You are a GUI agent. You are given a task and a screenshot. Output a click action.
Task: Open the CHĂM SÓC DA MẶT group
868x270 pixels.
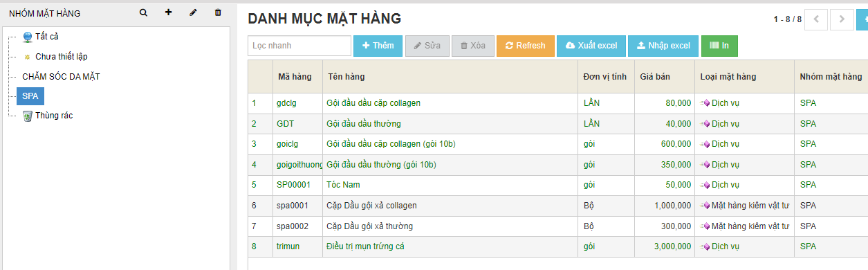[61, 76]
